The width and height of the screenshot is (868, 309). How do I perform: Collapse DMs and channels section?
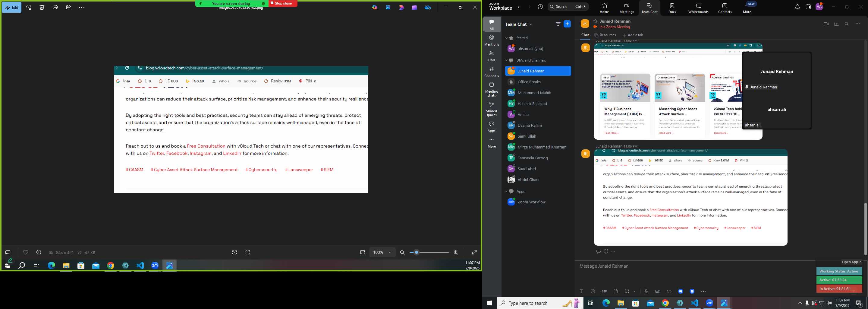tap(506, 60)
